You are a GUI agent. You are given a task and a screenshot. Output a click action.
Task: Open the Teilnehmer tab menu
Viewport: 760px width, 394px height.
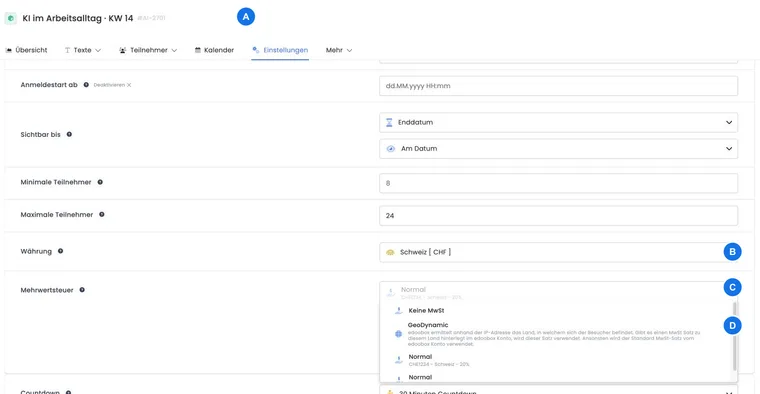(148, 50)
